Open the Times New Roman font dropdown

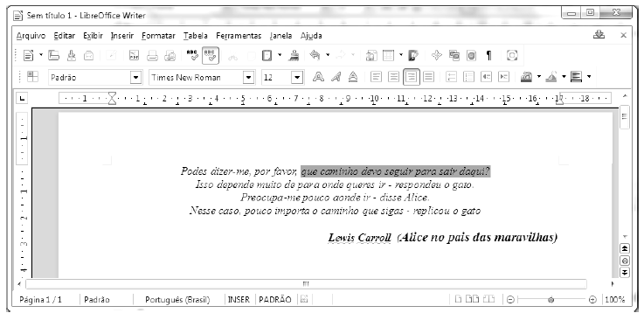(248, 77)
